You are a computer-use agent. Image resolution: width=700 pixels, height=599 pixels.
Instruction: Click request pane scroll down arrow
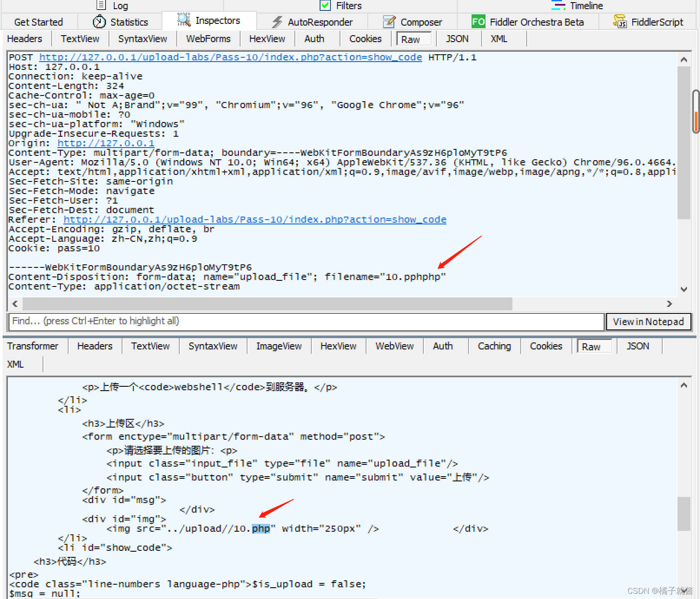tap(684, 290)
